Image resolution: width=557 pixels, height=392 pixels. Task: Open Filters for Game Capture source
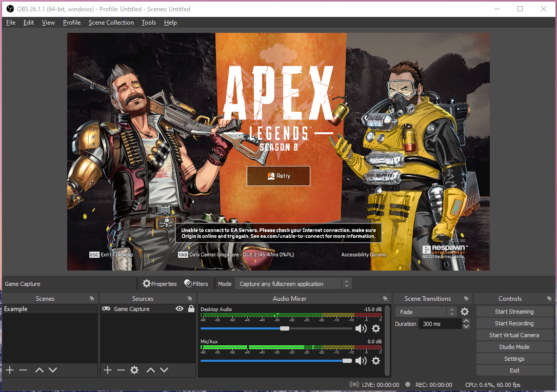pyautogui.click(x=196, y=284)
